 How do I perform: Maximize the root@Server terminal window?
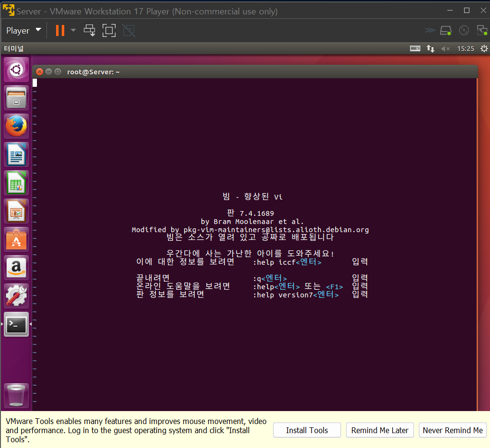click(x=58, y=71)
